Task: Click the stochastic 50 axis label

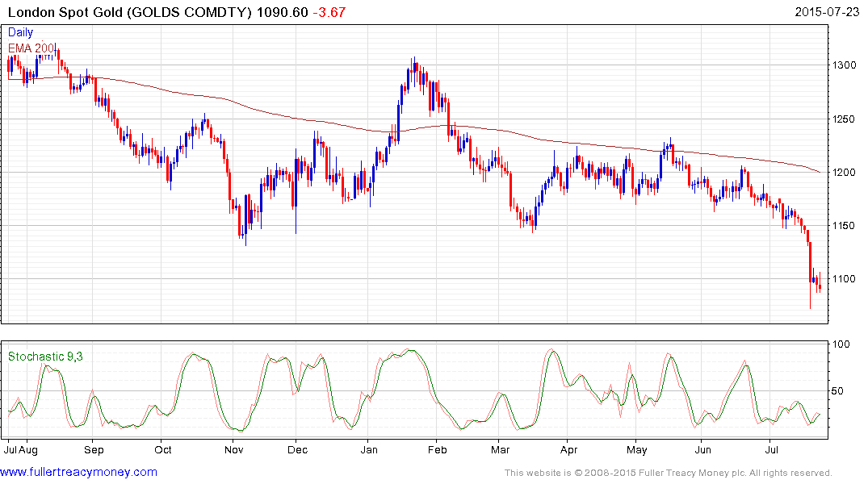Action: click(838, 391)
